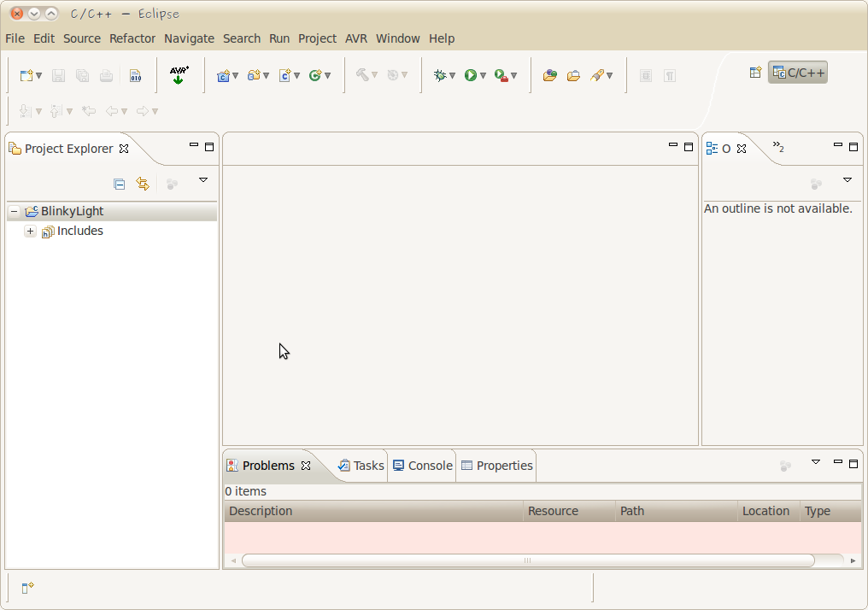Image resolution: width=868 pixels, height=610 pixels.
Task: Click the New wizard icon in toolbar
Action: [x=26, y=75]
